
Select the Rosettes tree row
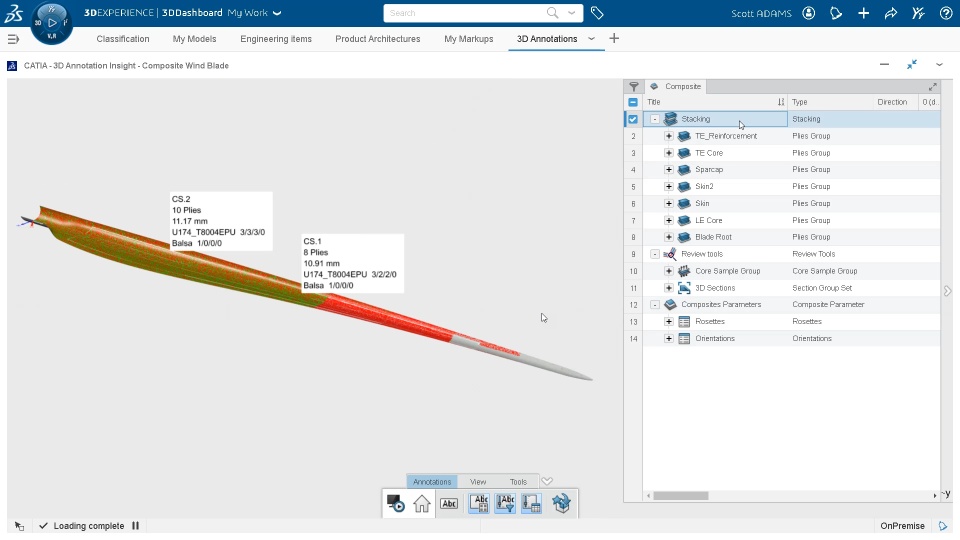[x=791, y=321]
